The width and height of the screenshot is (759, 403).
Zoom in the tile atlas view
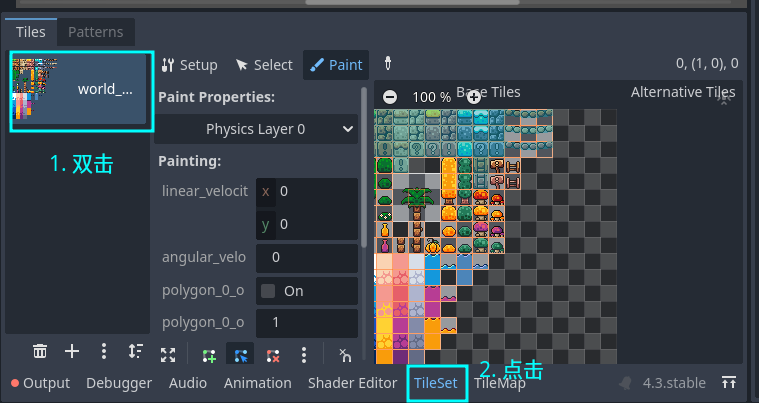point(474,97)
